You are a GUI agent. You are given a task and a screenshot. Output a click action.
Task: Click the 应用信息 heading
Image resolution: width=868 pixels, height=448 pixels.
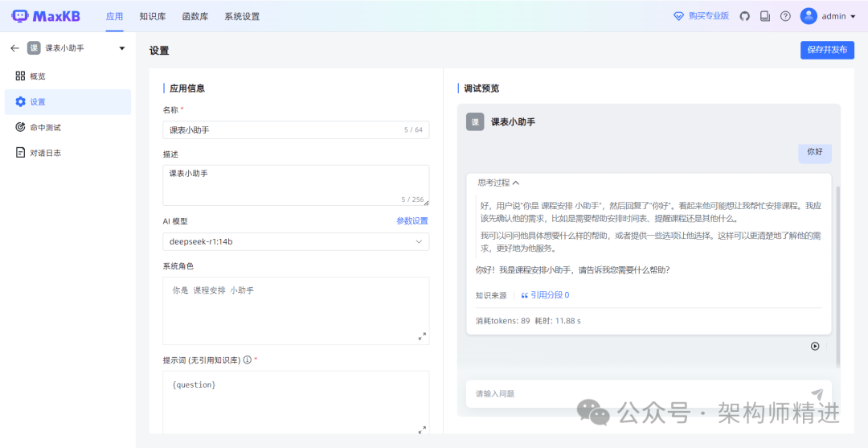click(186, 88)
